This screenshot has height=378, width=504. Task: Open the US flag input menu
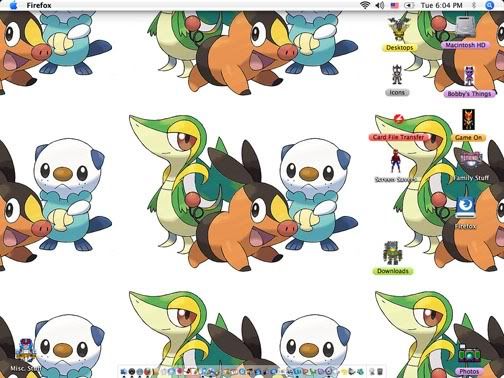tap(394, 5)
